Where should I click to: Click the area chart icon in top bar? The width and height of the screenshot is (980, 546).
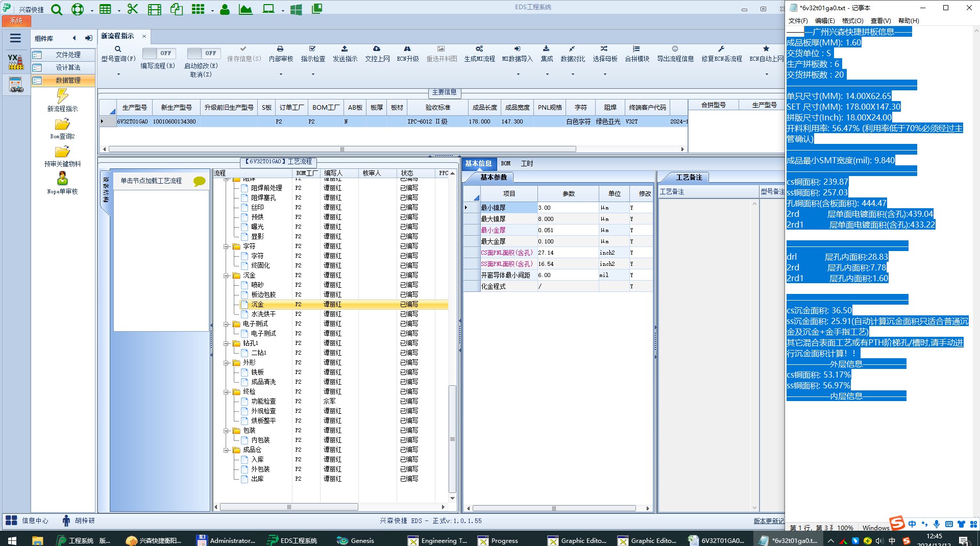point(246,9)
